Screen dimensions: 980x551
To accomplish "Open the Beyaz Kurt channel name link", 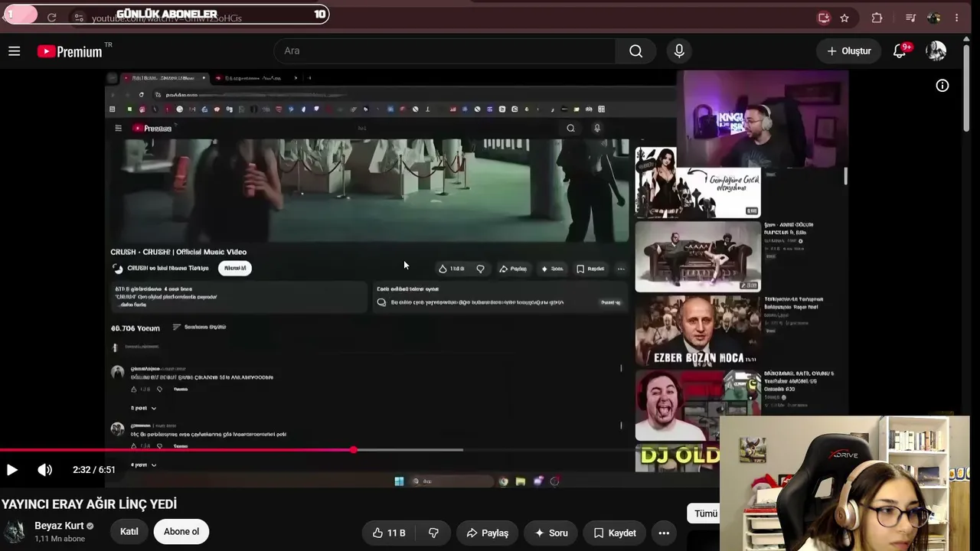I will coord(59,526).
